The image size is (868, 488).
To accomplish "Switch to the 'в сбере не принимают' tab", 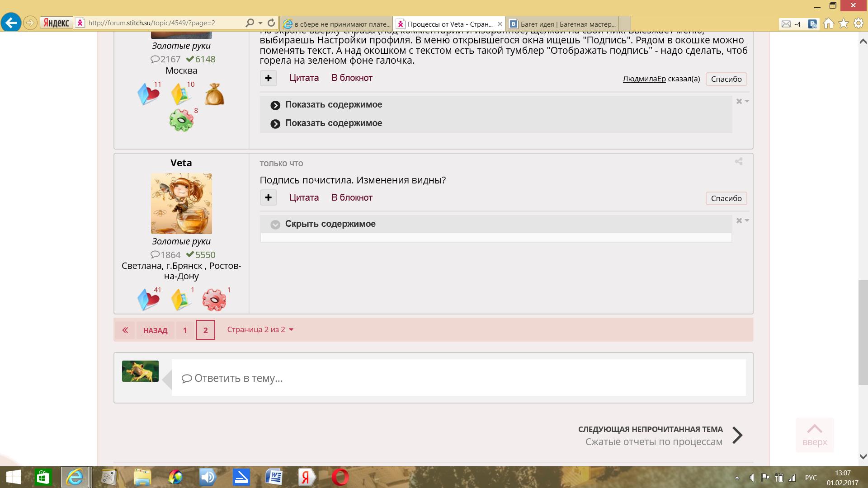I will point(337,24).
